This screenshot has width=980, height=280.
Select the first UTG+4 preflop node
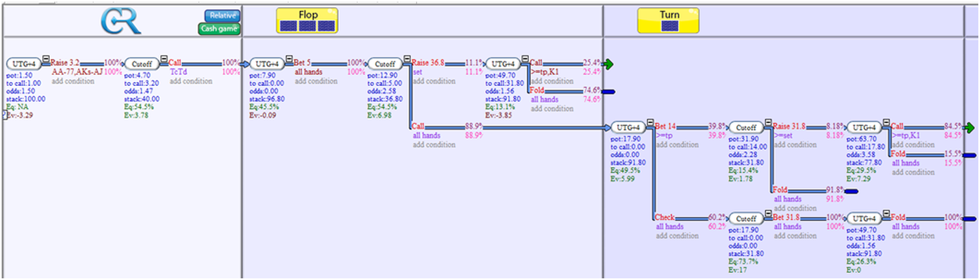(24, 64)
